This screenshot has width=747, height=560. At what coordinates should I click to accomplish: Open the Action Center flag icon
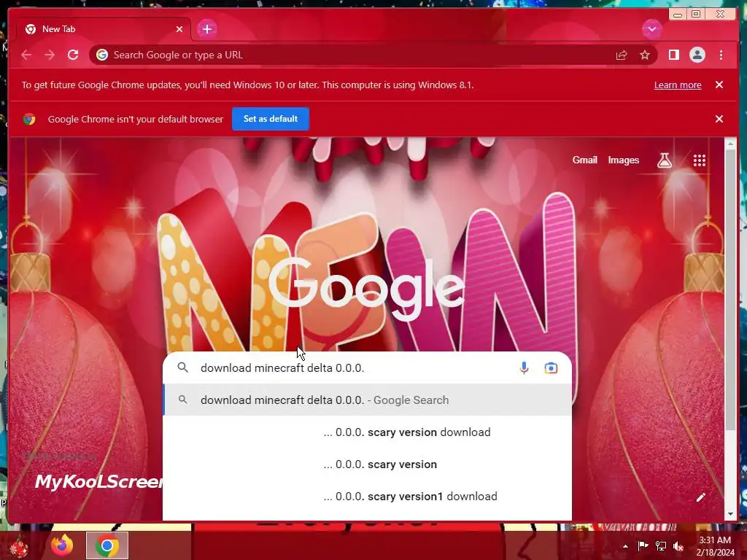643,546
